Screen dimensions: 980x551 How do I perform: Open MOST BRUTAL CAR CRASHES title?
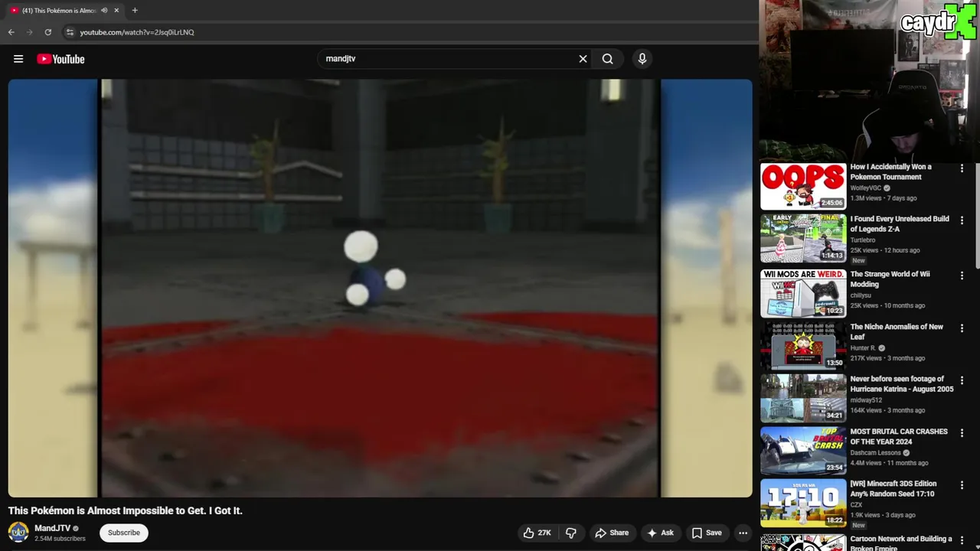click(x=899, y=436)
